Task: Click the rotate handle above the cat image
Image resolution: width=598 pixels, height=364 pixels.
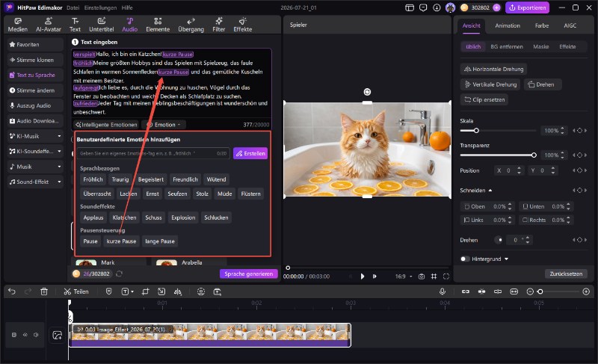Action: 367,92
